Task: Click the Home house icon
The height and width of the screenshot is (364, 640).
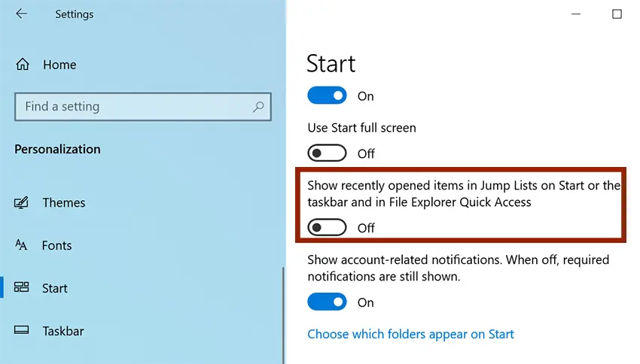Action: [23, 65]
